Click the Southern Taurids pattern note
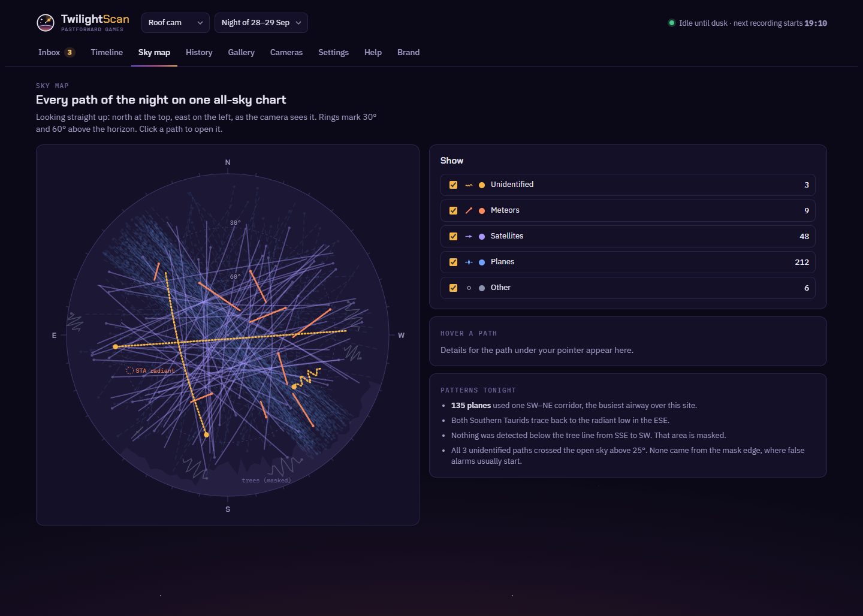 pos(560,421)
